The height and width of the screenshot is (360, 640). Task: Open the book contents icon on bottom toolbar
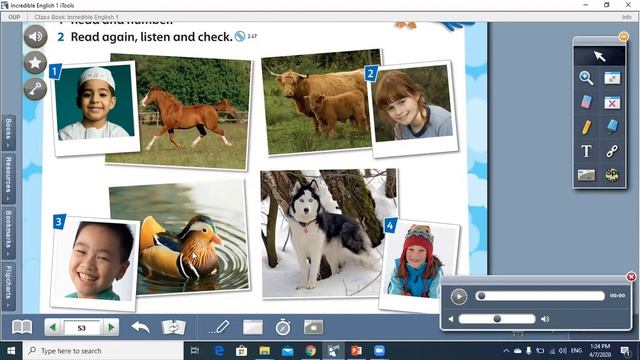22,327
